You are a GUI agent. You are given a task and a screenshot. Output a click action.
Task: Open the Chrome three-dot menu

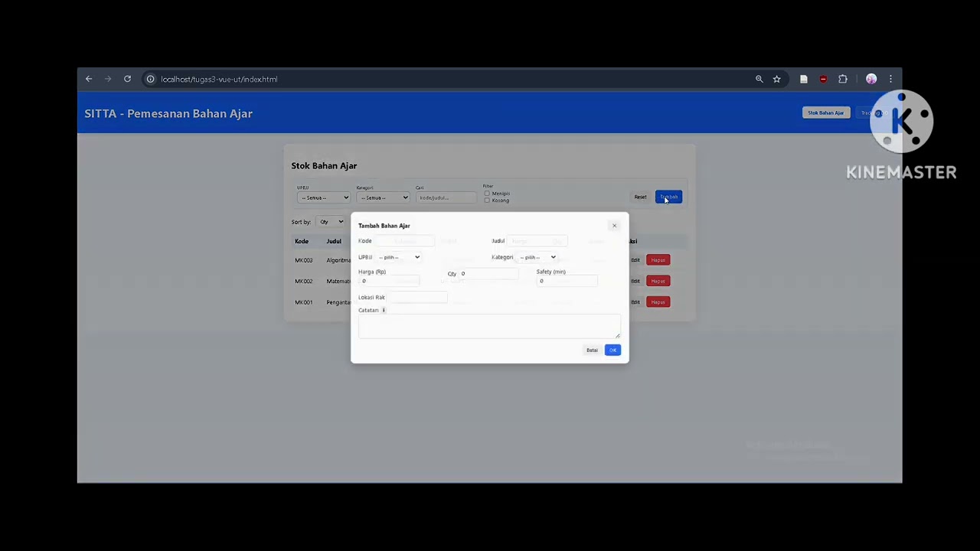(890, 79)
